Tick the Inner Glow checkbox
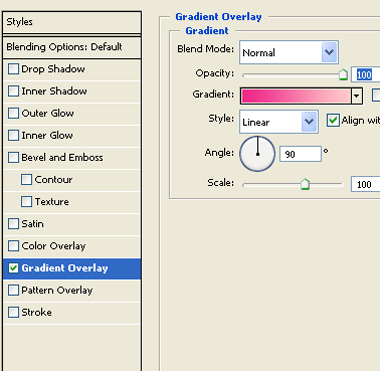This screenshot has width=380, height=371. pos(13,135)
